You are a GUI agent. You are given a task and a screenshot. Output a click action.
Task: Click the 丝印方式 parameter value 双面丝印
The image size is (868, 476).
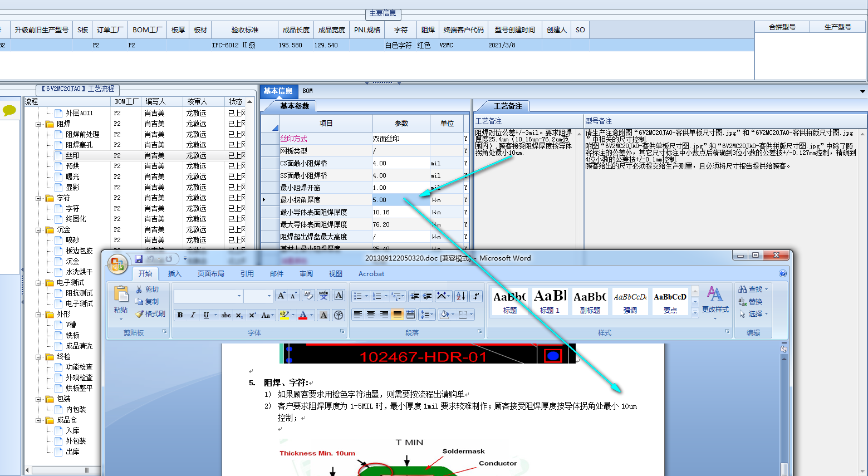pos(401,139)
